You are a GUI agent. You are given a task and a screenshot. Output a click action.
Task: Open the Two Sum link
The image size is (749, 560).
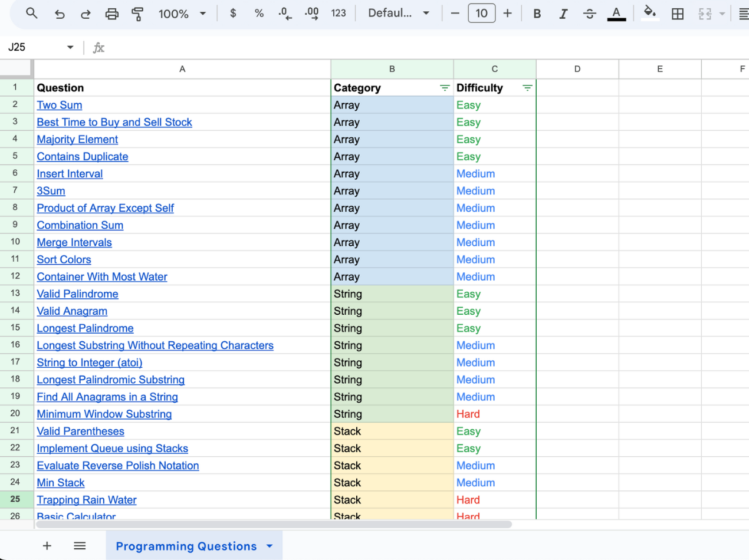coord(60,105)
